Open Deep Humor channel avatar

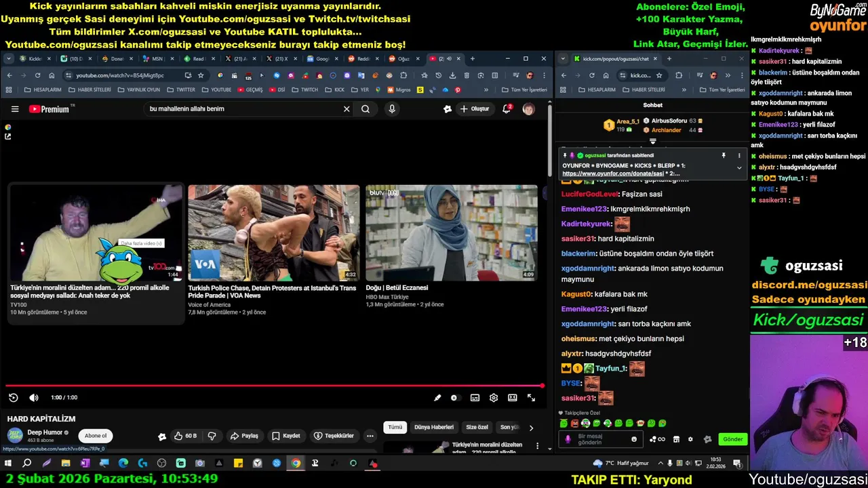15,436
